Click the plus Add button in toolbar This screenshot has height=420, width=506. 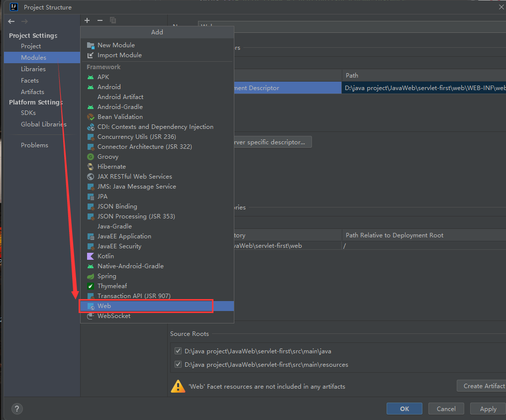pyautogui.click(x=87, y=20)
